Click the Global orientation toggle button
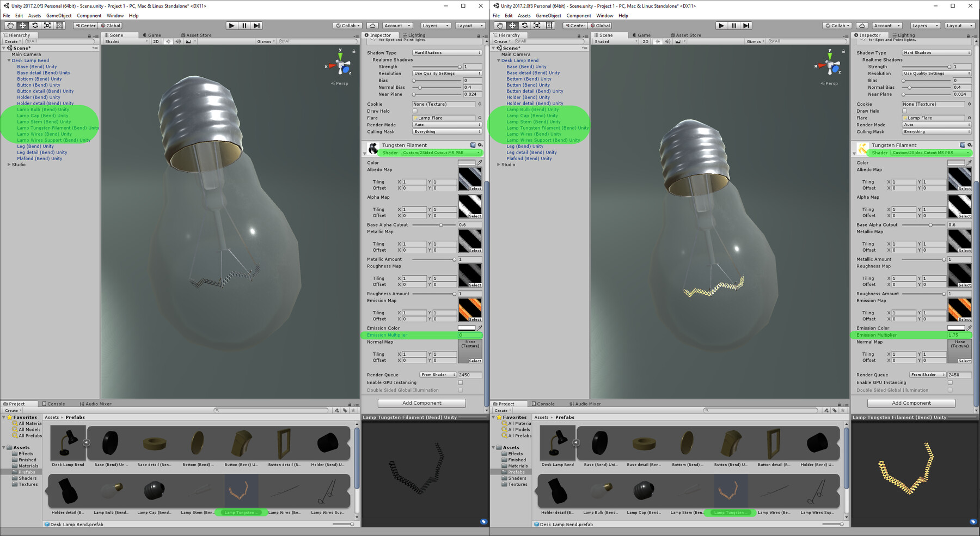 (111, 25)
